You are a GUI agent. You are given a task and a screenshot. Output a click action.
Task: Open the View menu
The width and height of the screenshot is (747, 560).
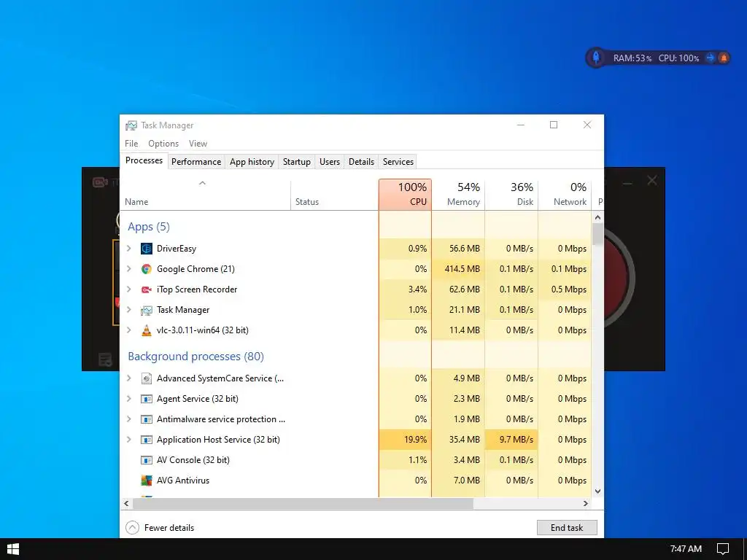(x=198, y=144)
